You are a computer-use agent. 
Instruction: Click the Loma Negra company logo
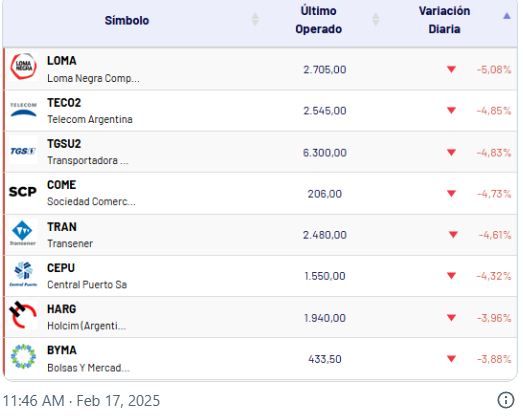coord(23,66)
